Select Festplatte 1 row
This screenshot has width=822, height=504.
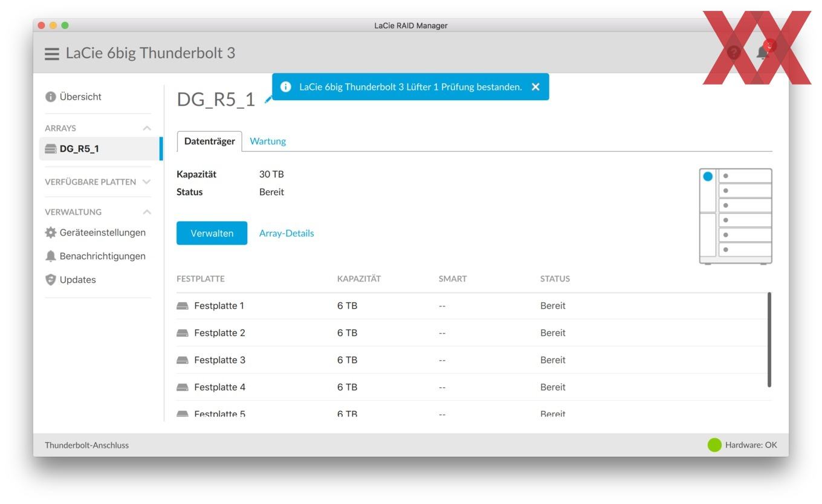(x=471, y=306)
